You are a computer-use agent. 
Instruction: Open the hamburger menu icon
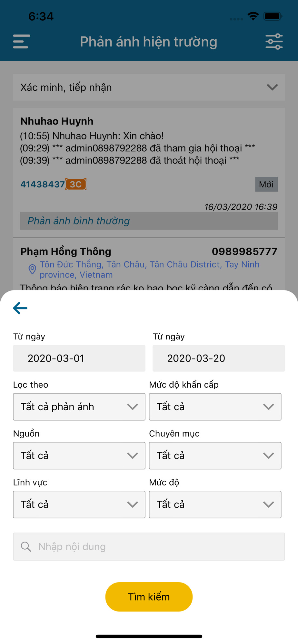21,42
